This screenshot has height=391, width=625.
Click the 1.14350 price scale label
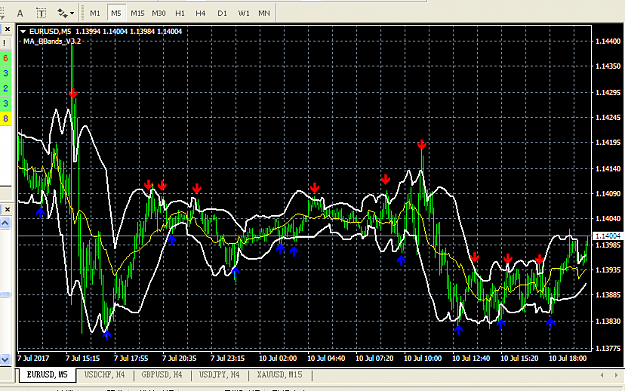coord(608,66)
